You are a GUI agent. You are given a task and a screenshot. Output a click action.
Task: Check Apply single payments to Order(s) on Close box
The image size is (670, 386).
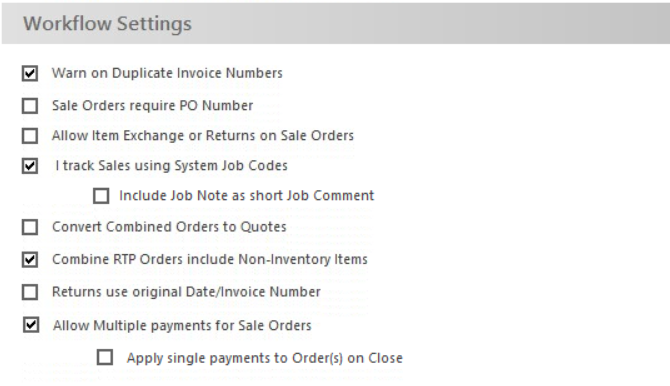(x=105, y=357)
